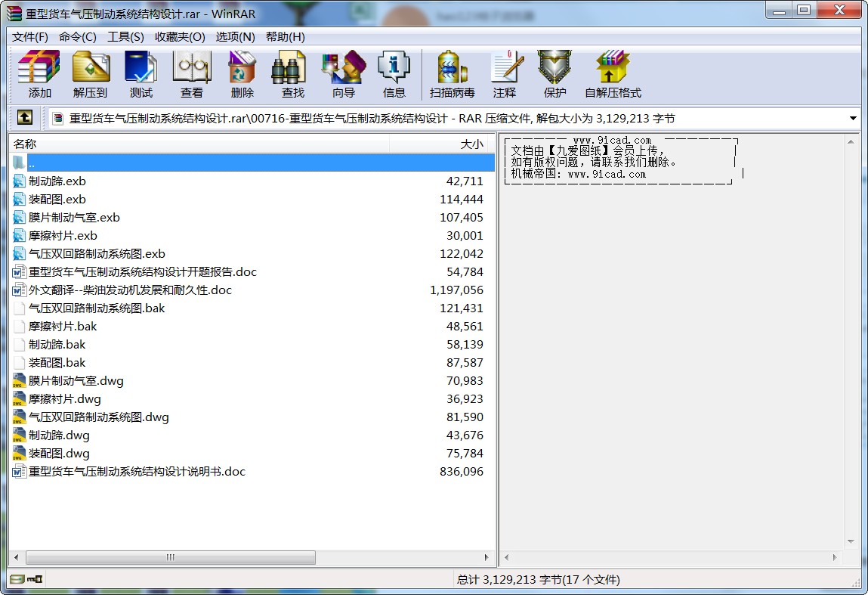Open the 查找 (Find) binoculars tool

(292, 74)
